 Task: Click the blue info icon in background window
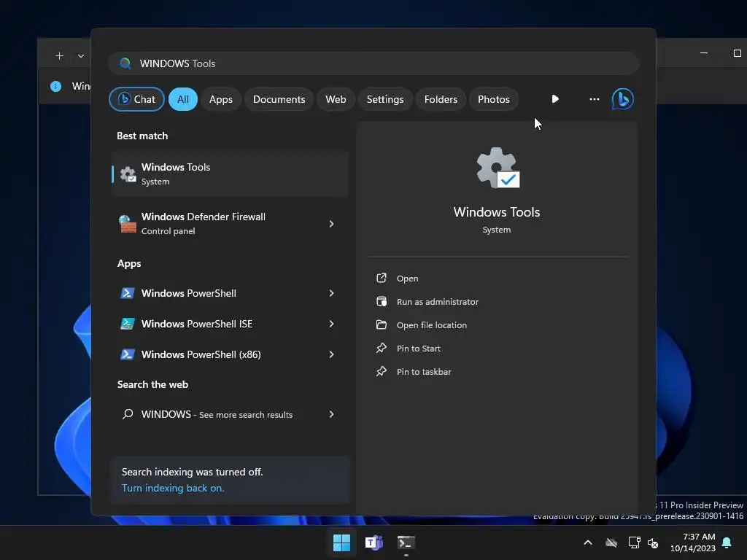coord(55,86)
